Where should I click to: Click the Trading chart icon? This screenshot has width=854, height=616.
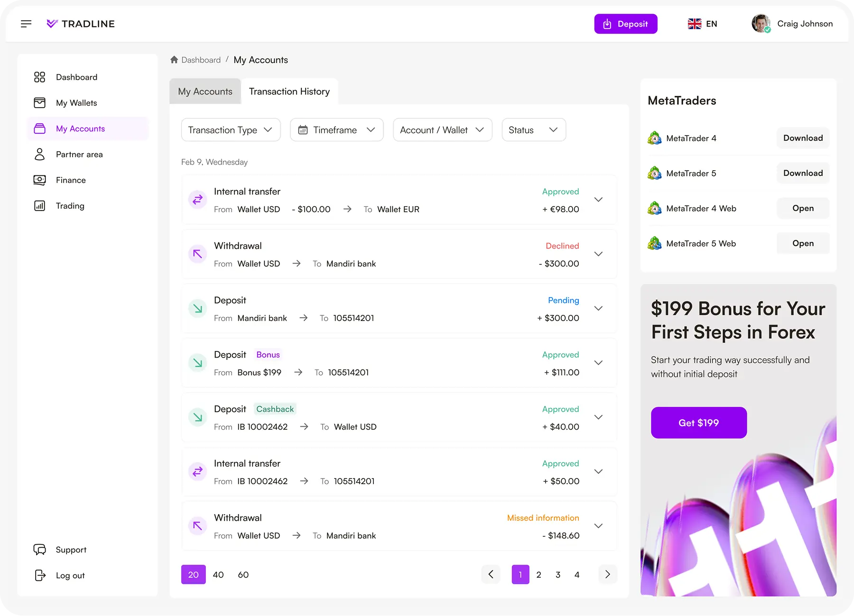pyautogui.click(x=40, y=206)
